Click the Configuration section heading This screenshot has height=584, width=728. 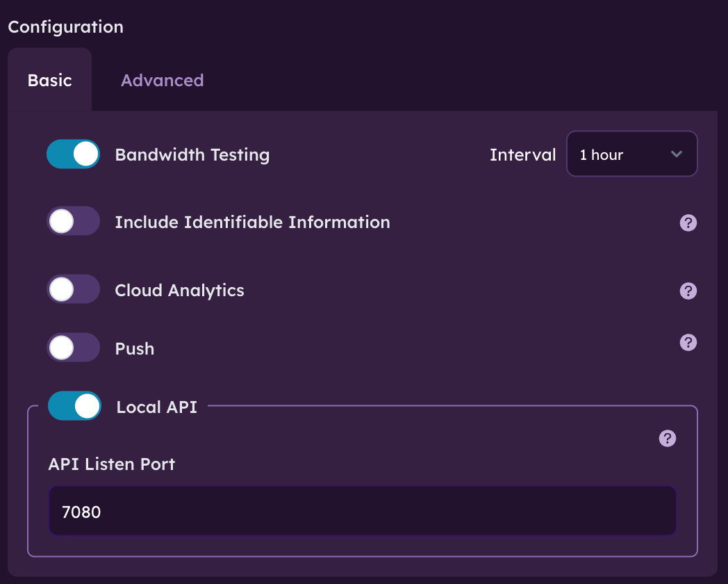[x=65, y=26]
